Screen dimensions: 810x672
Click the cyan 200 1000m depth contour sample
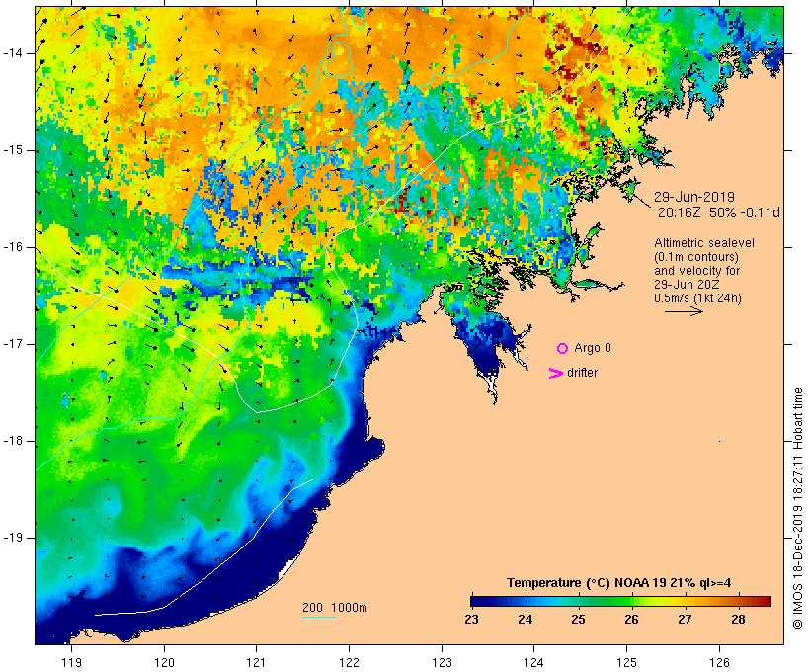point(319,618)
